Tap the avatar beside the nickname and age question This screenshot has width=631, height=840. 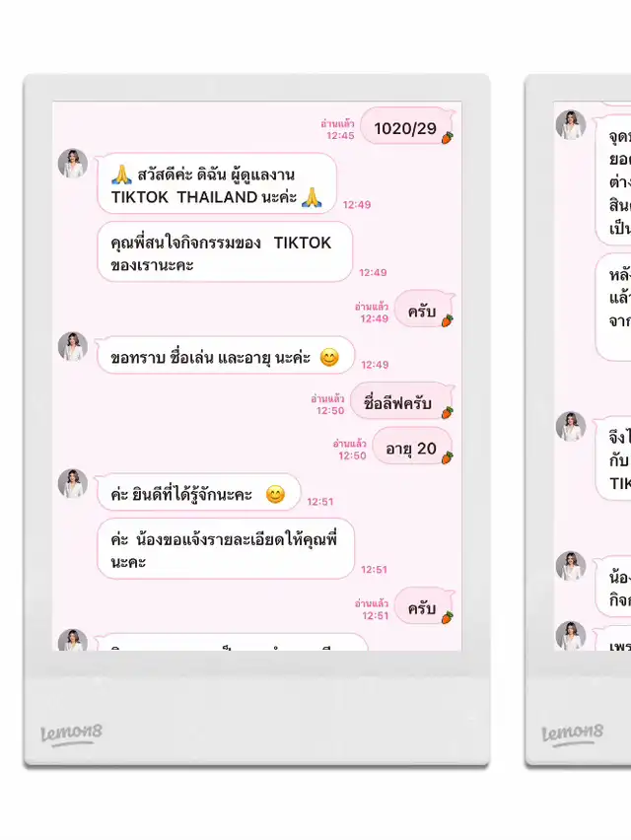tap(73, 347)
